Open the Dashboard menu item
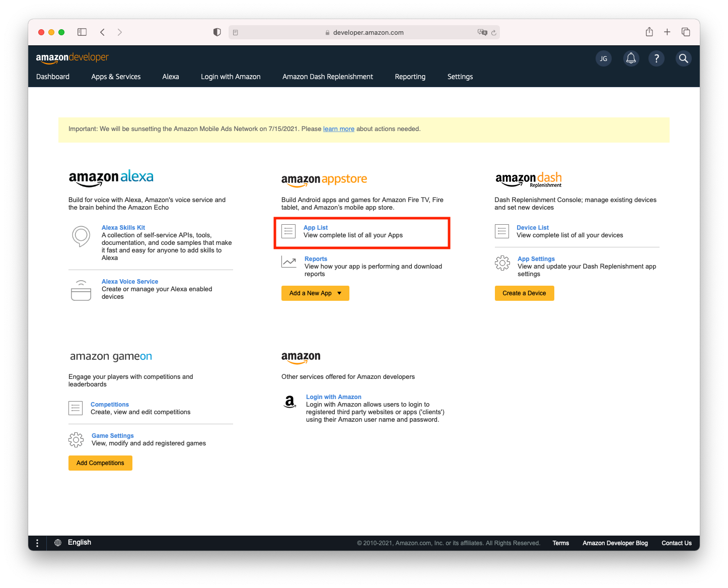Image resolution: width=728 pixels, height=588 pixels. pyautogui.click(x=53, y=77)
